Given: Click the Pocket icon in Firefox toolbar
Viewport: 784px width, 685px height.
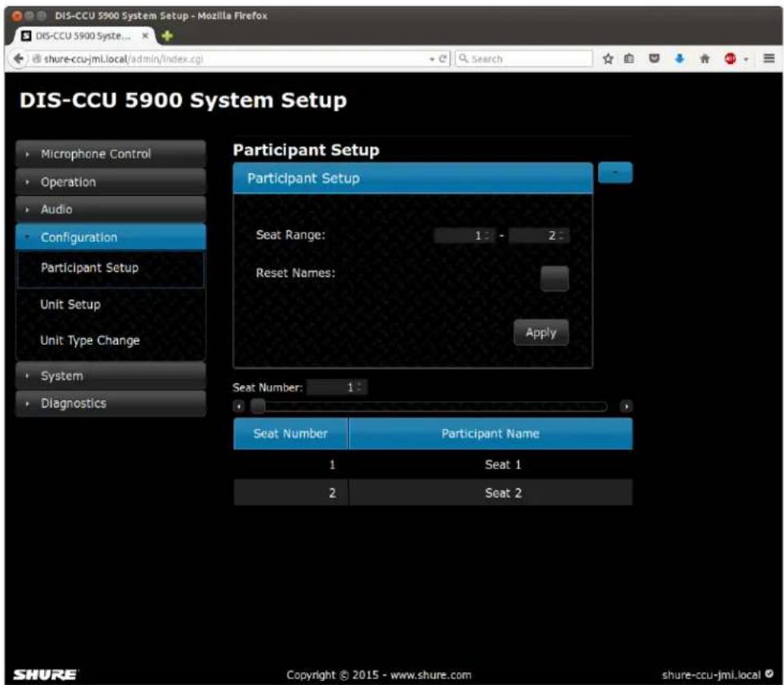Looking at the screenshot, I should tap(654, 59).
